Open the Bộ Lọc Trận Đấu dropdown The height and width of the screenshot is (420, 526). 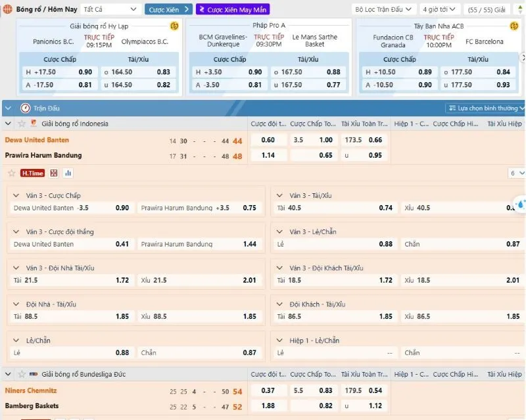[384, 9]
